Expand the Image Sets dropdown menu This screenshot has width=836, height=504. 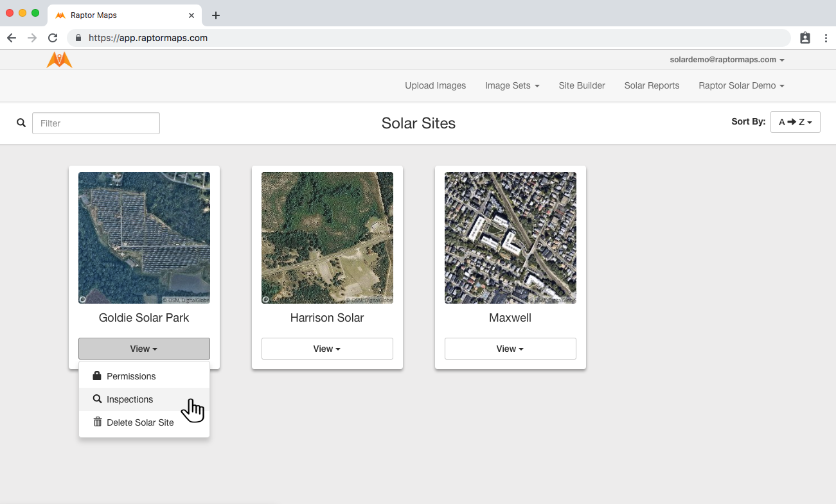point(511,85)
